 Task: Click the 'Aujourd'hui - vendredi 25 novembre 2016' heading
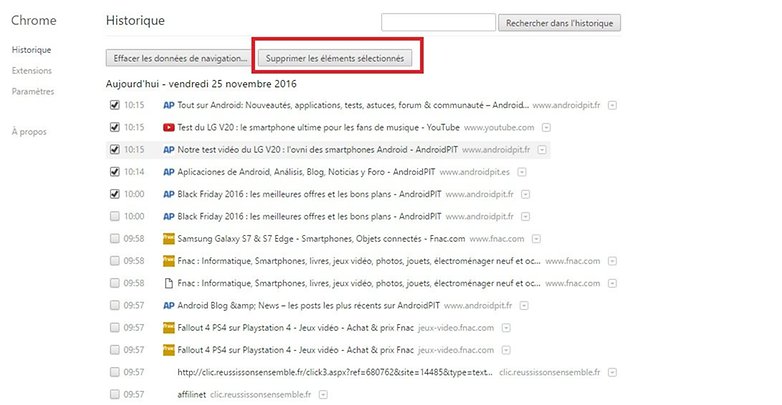[x=201, y=84]
